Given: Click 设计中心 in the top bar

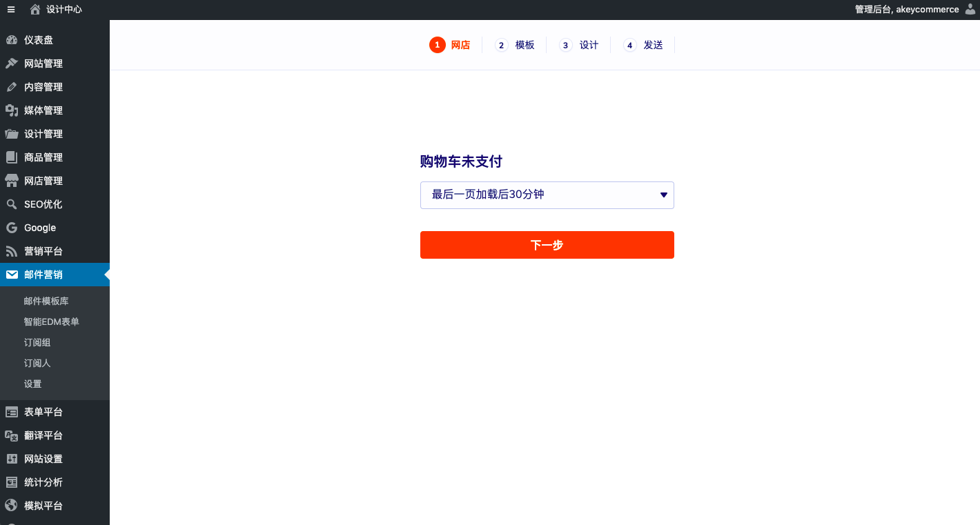Looking at the screenshot, I should pyautogui.click(x=64, y=10).
